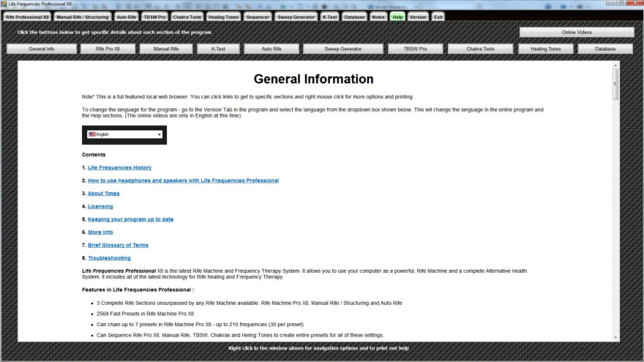
Task: Click the scrollbar up arrow
Action: [x=615, y=65]
